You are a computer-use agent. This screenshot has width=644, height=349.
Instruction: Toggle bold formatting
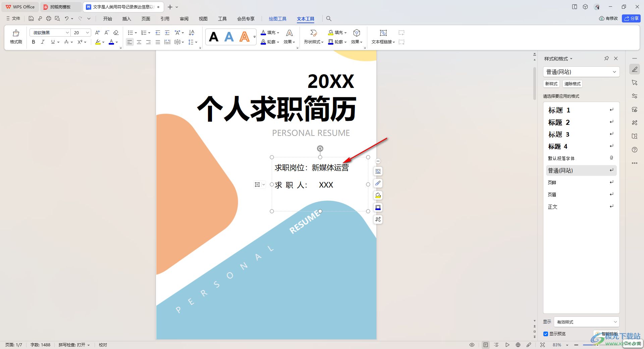click(33, 42)
